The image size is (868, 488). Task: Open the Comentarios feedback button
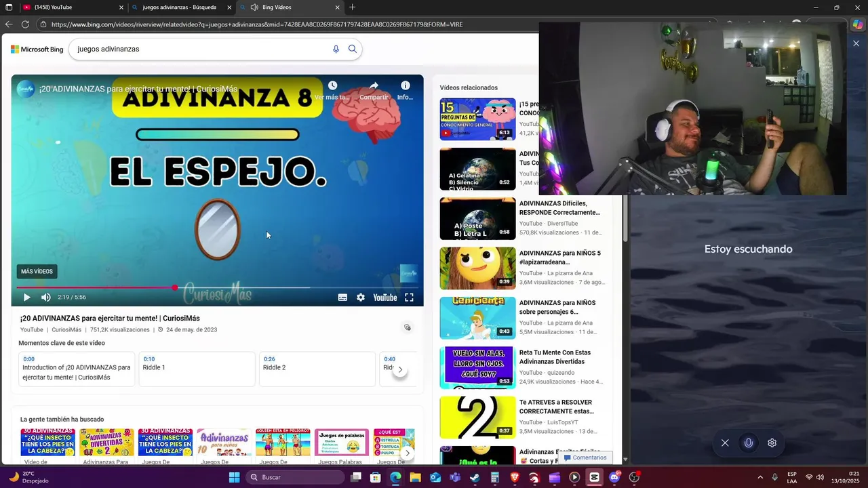pyautogui.click(x=585, y=457)
